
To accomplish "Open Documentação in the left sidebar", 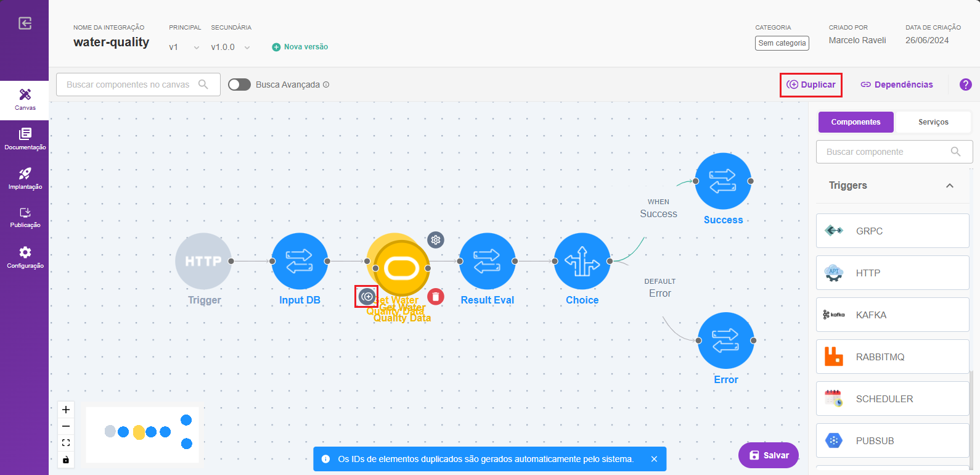I will pos(25,139).
